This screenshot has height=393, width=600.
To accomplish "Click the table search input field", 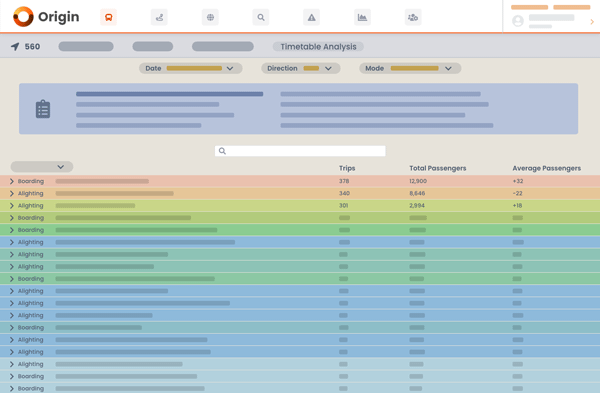I will pos(300,151).
